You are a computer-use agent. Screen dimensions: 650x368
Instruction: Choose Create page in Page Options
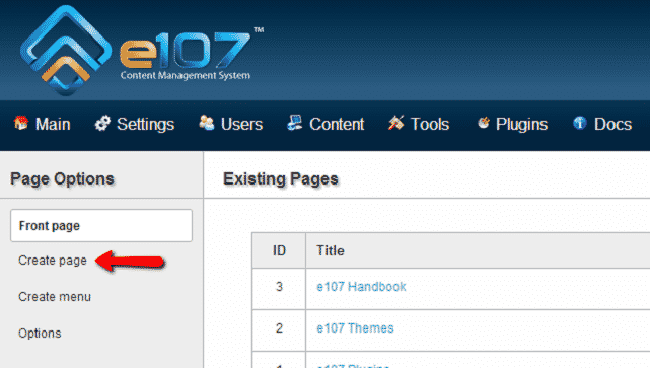52,261
